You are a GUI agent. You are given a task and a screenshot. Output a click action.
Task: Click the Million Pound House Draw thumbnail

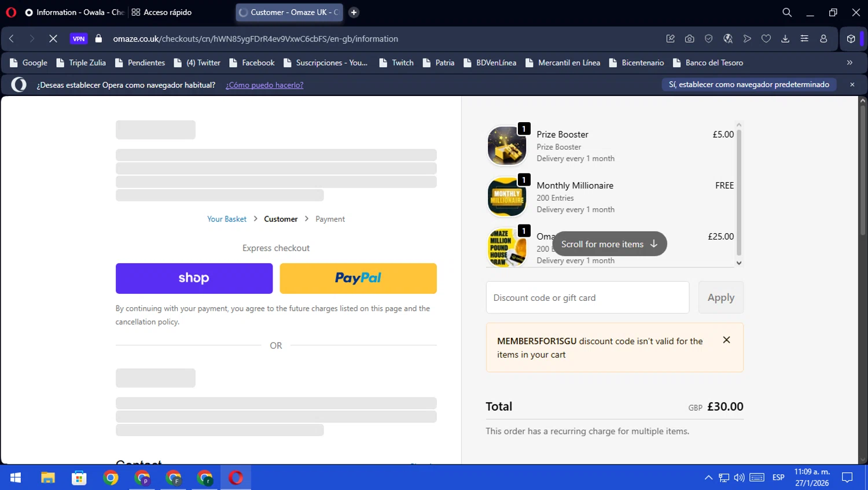click(506, 248)
